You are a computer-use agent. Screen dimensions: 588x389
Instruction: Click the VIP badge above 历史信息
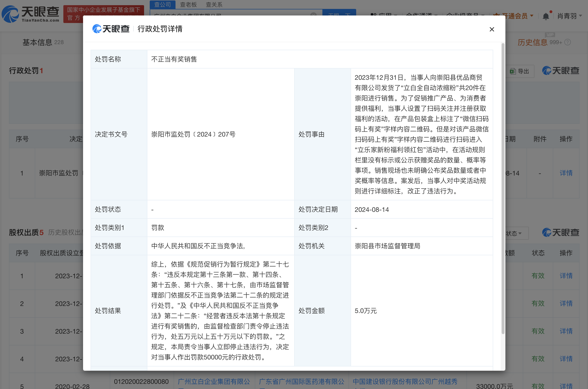point(550,35)
